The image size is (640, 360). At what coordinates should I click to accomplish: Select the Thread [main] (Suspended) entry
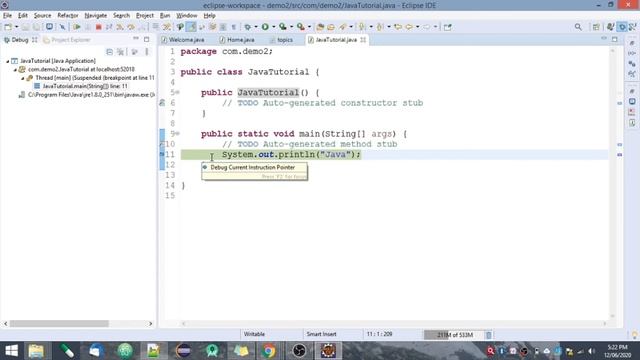tap(91, 78)
